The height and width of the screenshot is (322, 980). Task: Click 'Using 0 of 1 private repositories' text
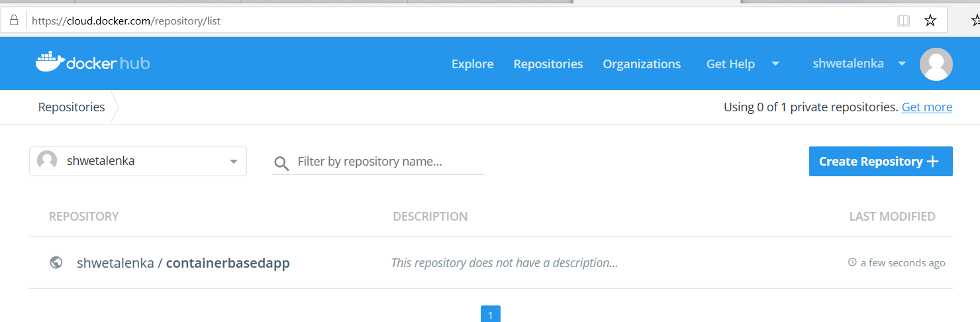(811, 107)
